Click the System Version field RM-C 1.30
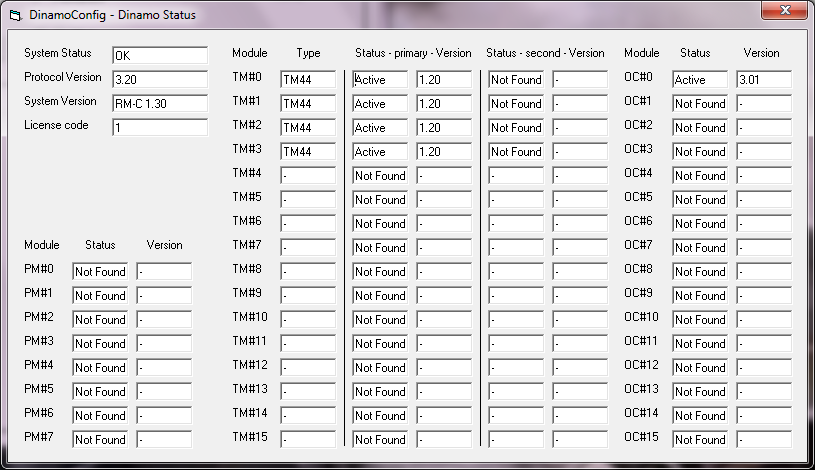 tap(159, 104)
